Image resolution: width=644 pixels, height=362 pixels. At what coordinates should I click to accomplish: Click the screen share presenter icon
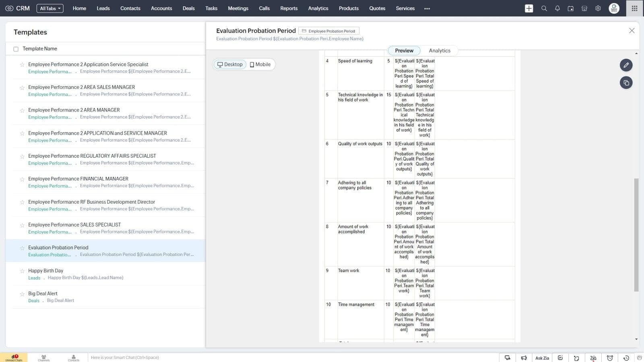point(508,358)
